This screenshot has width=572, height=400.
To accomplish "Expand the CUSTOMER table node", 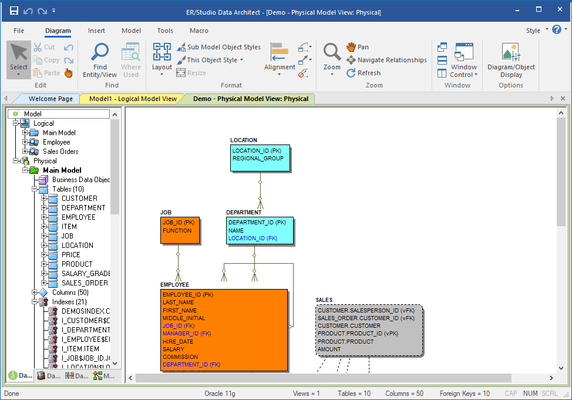I will (44, 198).
